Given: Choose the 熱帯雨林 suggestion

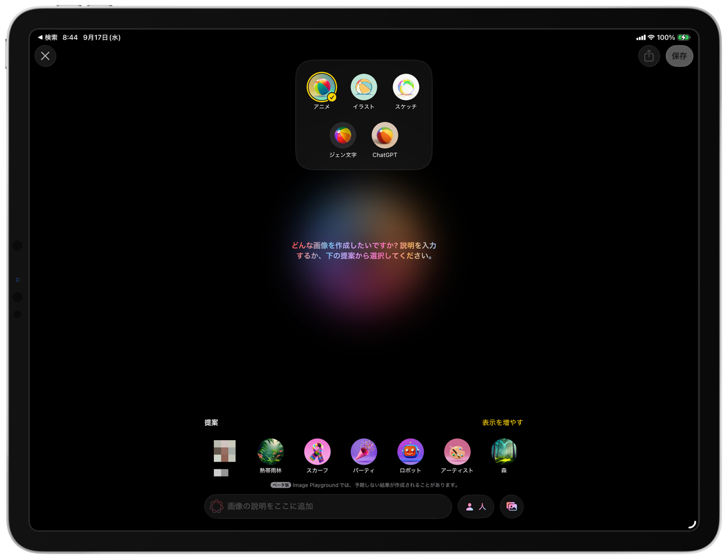Looking at the screenshot, I should [x=271, y=451].
